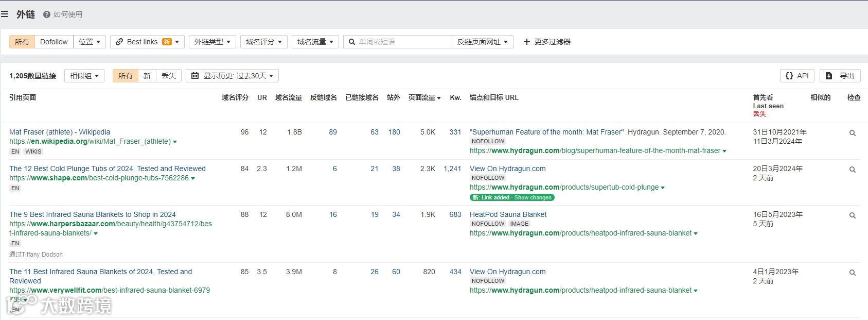Select the 所有 links status tab
The image size is (868, 320).
coord(126,76)
